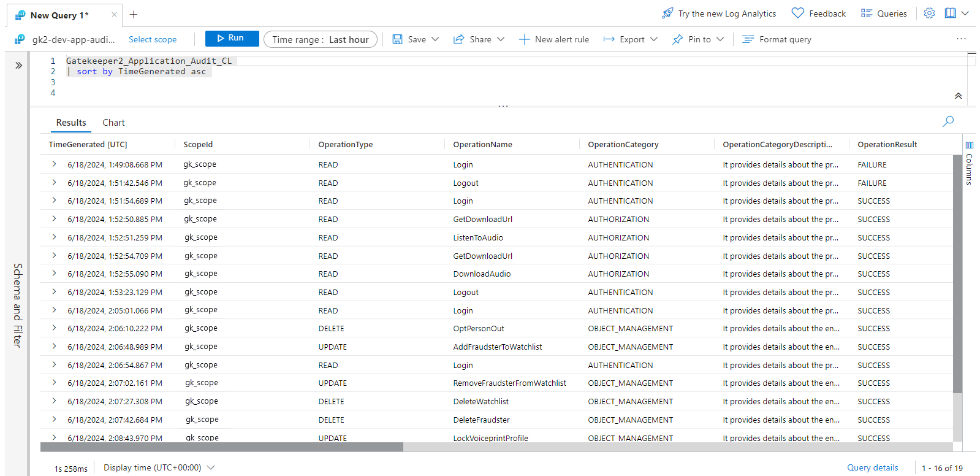Expand the 1:49:08.668 PM Login row
The image size is (980, 476).
[54, 164]
